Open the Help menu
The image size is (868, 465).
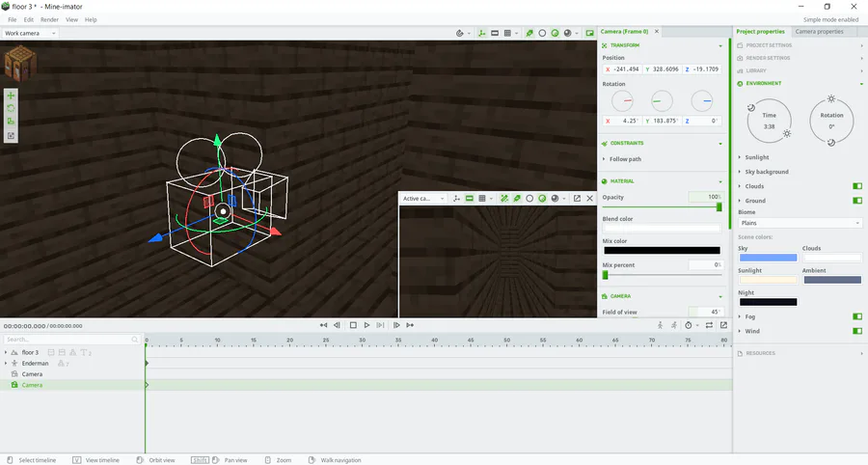pyautogui.click(x=91, y=19)
